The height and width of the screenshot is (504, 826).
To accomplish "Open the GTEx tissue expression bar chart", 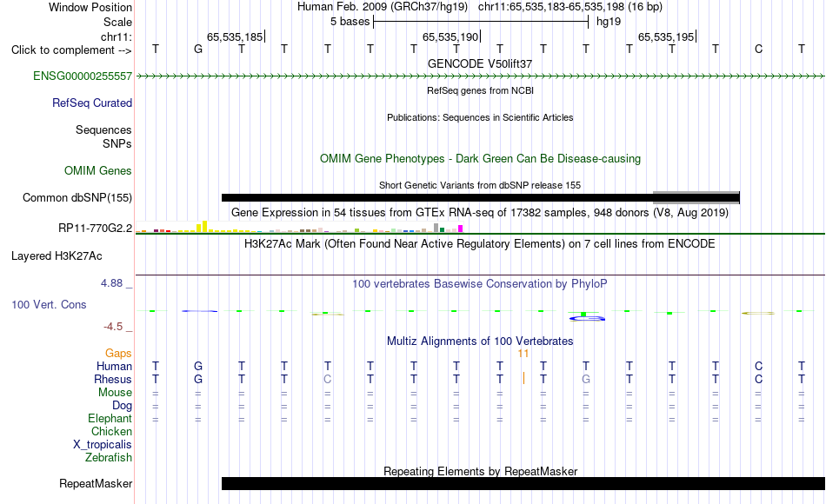I will (299, 228).
